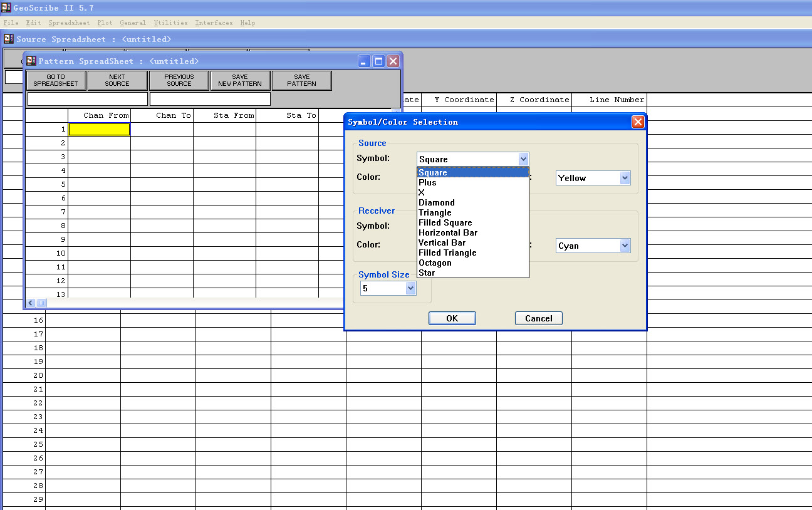The height and width of the screenshot is (510, 812).
Task: Click the PREVIOUS SOURCE button
Action: (179, 80)
